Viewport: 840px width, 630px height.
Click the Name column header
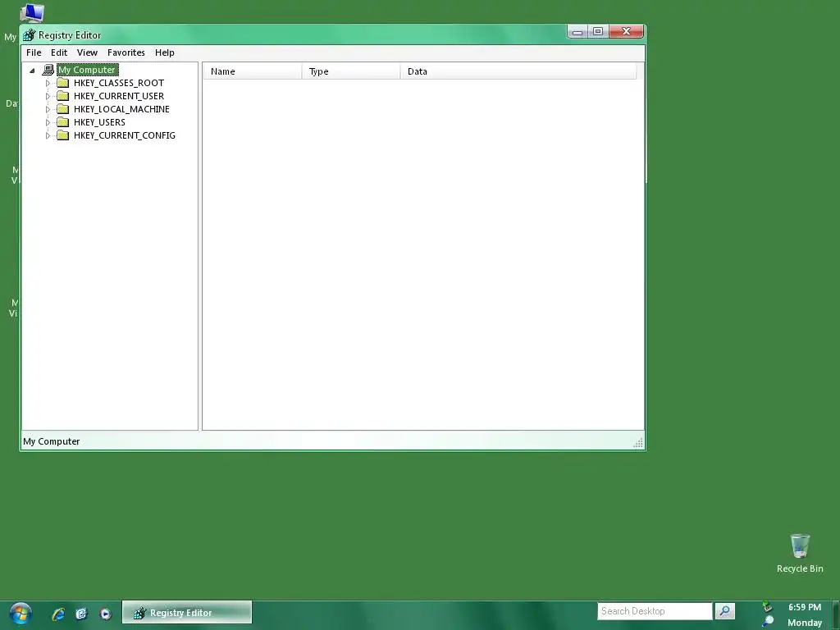(253, 71)
